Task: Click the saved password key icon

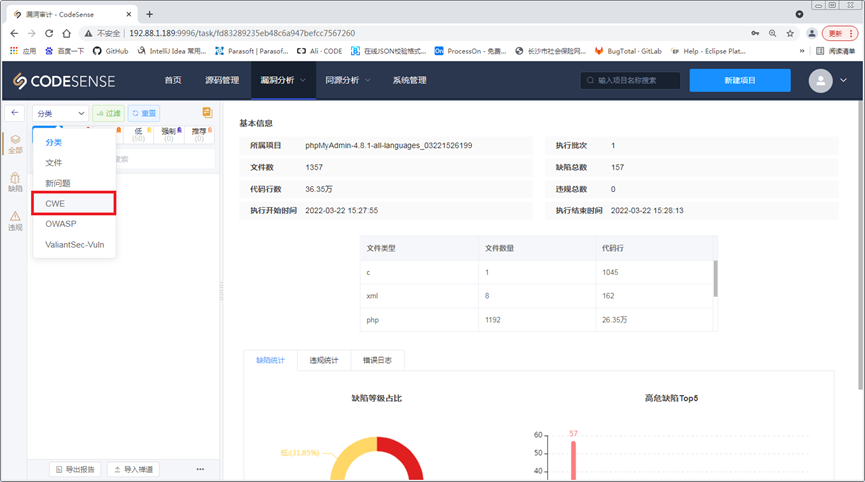Action: click(755, 33)
